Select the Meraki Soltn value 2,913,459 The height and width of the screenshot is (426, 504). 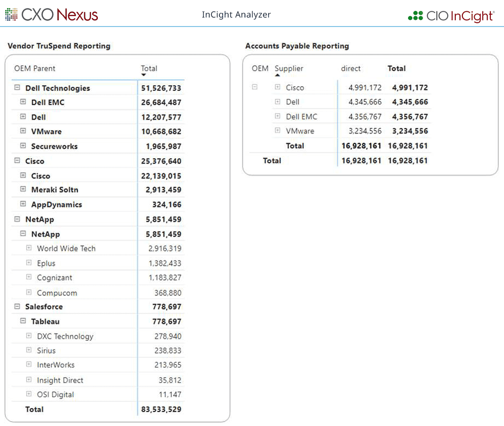click(x=163, y=190)
